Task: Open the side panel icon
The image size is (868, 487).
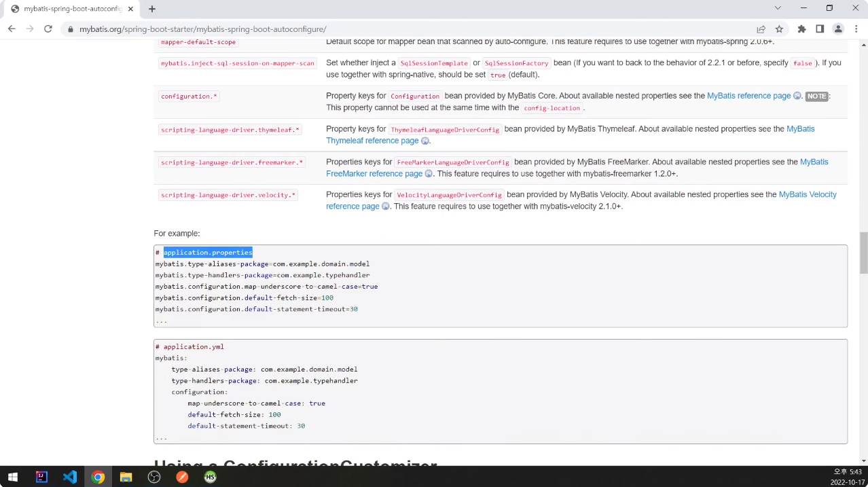Action: click(820, 29)
